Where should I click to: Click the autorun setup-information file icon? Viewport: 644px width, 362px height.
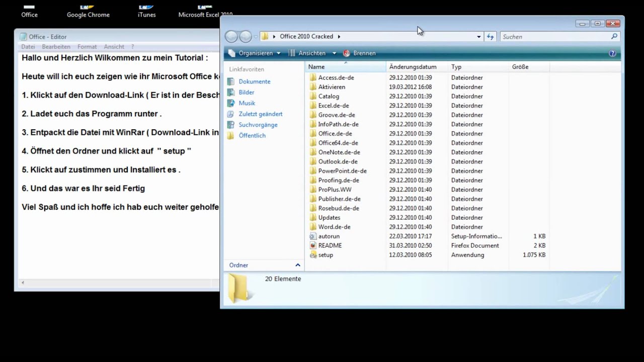(x=312, y=236)
